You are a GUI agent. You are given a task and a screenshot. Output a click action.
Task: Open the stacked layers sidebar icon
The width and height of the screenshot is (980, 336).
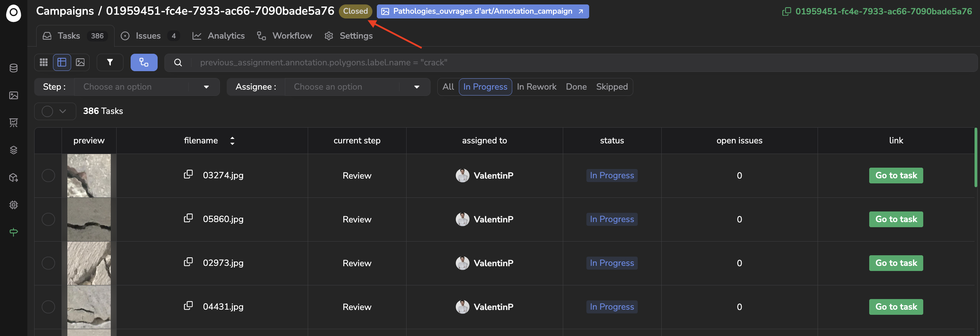pyautogui.click(x=14, y=150)
